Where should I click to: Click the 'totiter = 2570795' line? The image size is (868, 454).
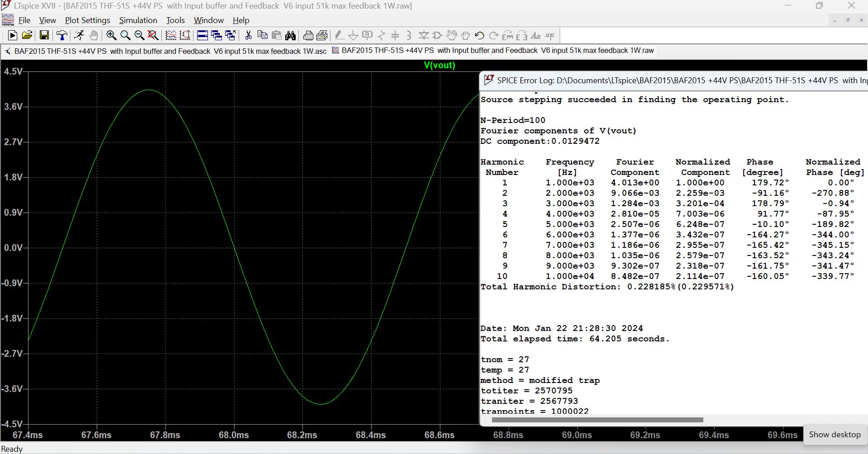pyautogui.click(x=526, y=391)
